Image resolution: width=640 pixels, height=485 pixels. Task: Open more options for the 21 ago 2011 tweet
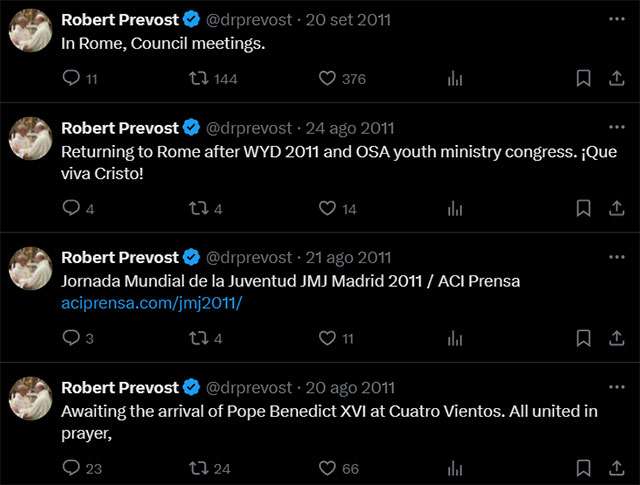point(616,257)
